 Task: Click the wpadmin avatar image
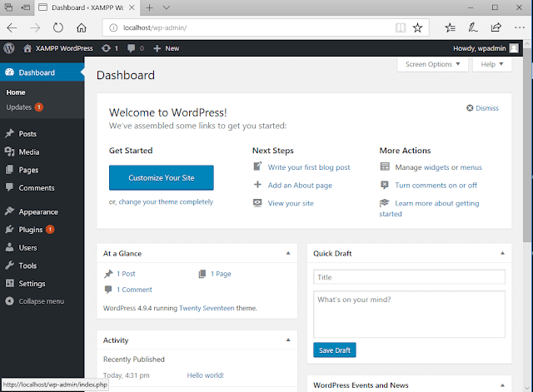pyautogui.click(x=514, y=48)
